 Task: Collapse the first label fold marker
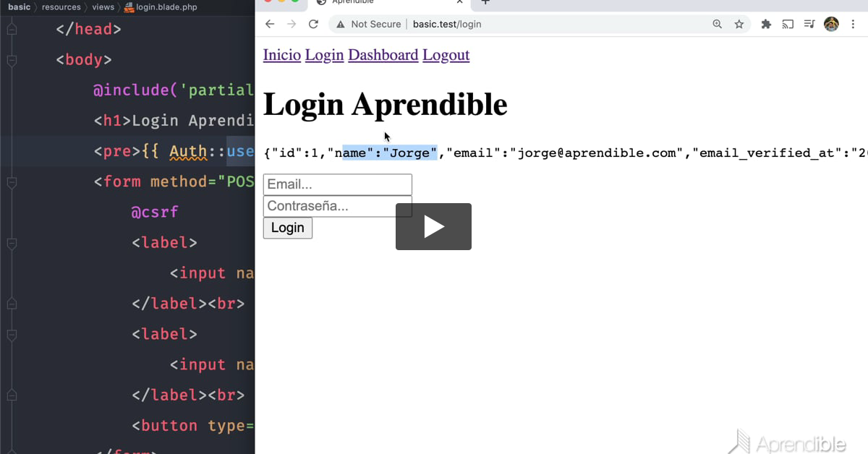pyautogui.click(x=11, y=243)
